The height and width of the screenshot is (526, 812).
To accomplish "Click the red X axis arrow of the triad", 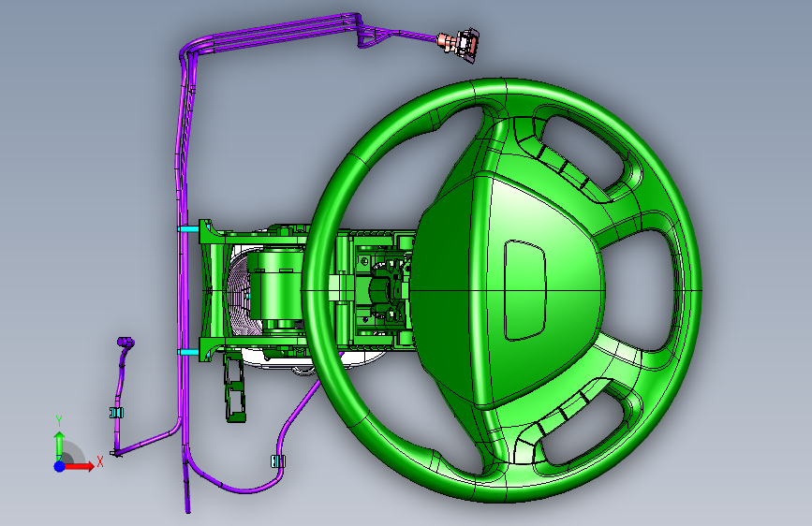I will click(x=80, y=466).
